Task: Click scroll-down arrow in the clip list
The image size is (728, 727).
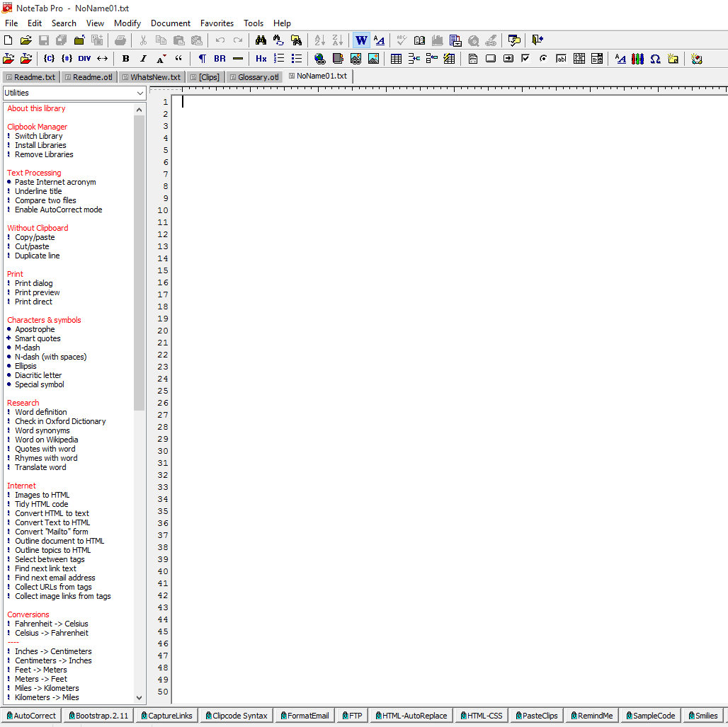Action: 139,697
